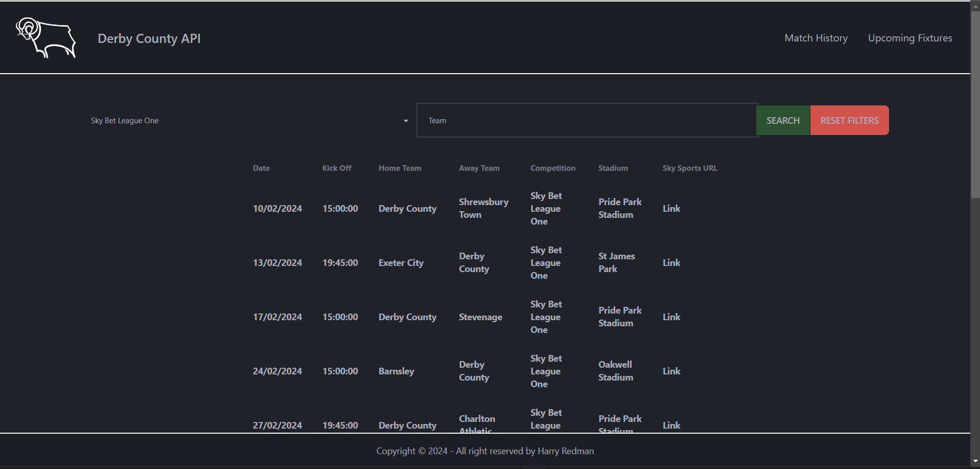Click the Derby County ram logo
The height and width of the screenshot is (469, 980).
(46, 38)
